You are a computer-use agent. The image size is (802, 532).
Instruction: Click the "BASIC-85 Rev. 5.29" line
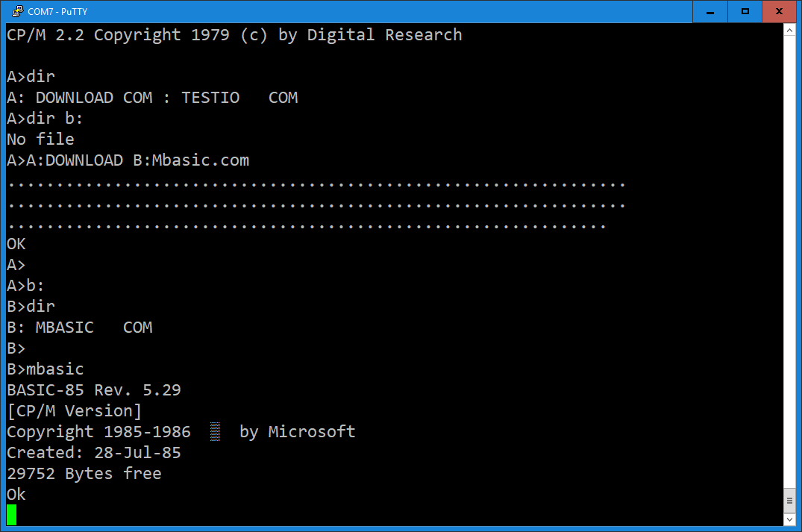(94, 390)
